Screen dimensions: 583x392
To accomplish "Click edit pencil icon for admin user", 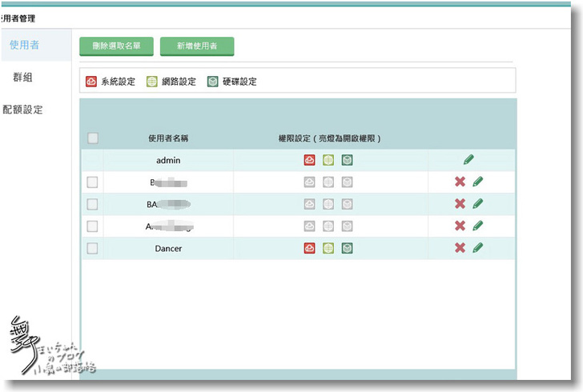I will coord(468,160).
